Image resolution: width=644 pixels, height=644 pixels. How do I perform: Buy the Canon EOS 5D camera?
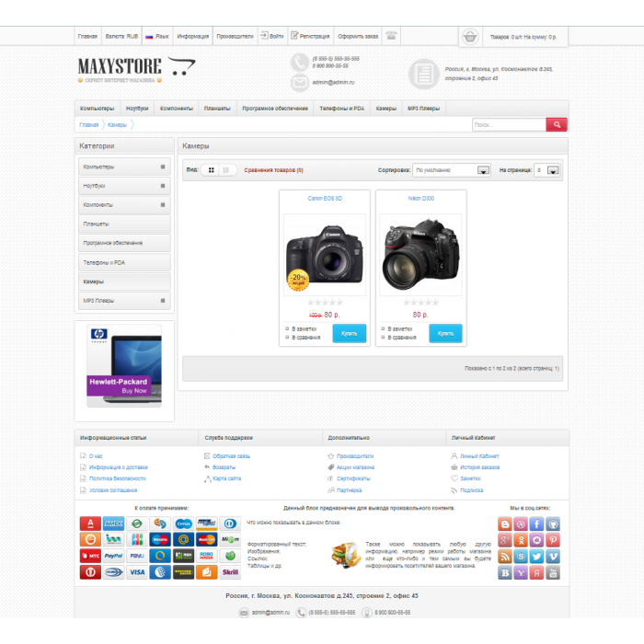[349, 333]
